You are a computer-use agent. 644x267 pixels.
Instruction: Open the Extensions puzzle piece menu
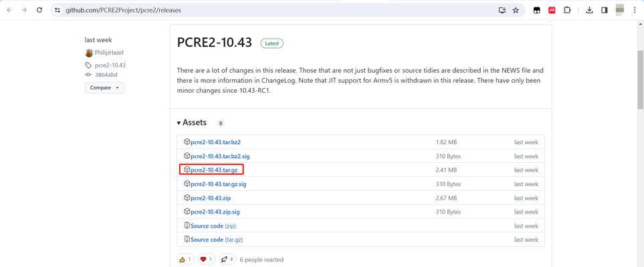(567, 10)
